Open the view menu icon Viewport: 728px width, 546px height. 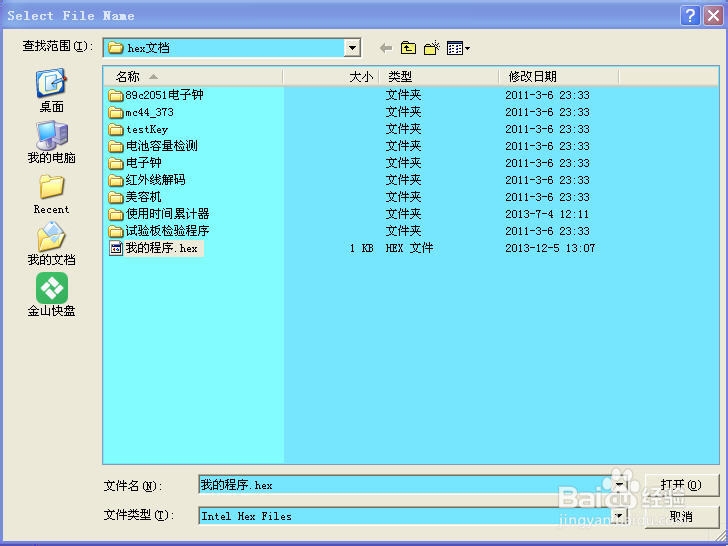tap(458, 48)
